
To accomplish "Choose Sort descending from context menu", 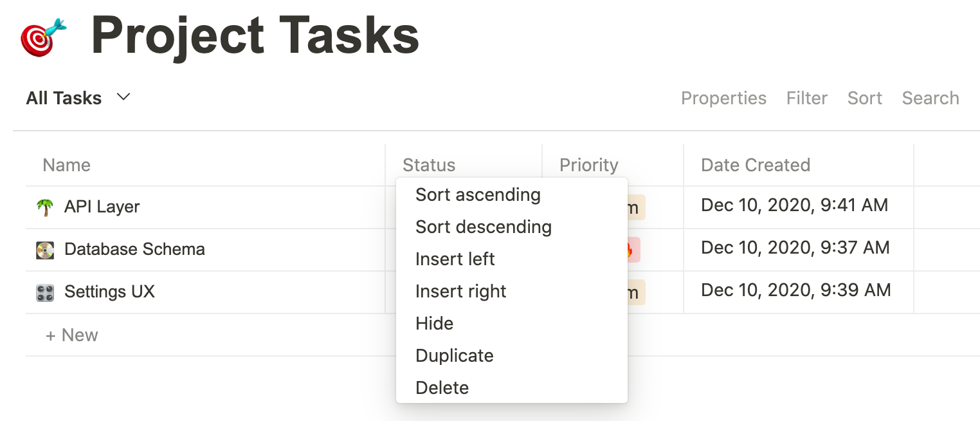I will coord(484,227).
